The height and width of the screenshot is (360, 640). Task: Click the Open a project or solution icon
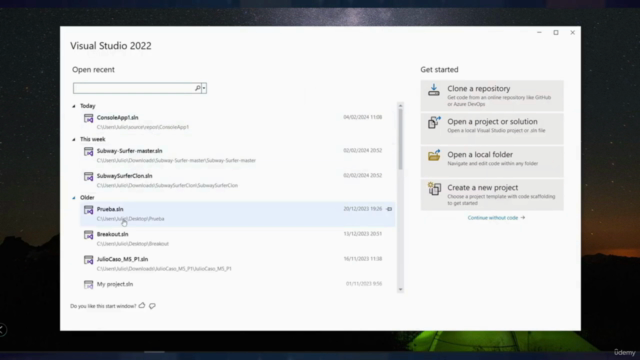(x=434, y=122)
